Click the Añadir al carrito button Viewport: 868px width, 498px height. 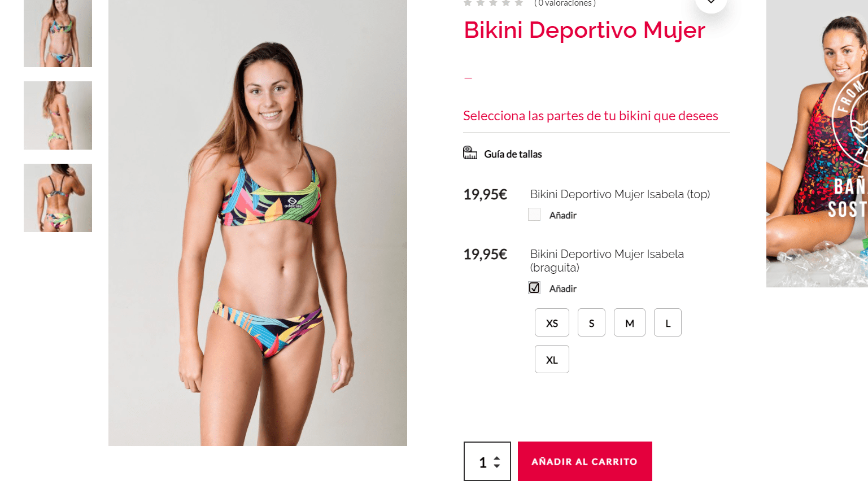pyautogui.click(x=585, y=461)
